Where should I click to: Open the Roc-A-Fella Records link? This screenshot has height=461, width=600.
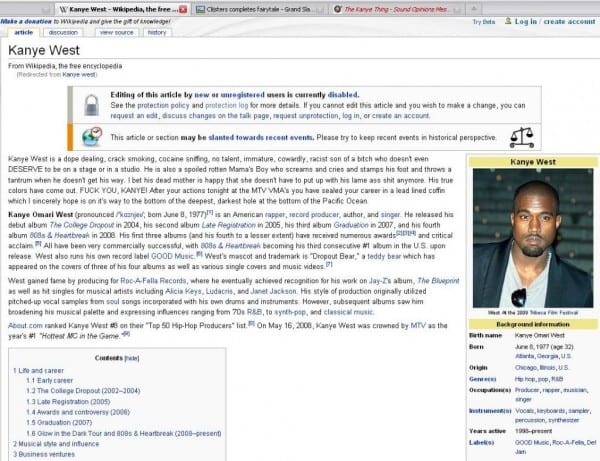point(153,281)
